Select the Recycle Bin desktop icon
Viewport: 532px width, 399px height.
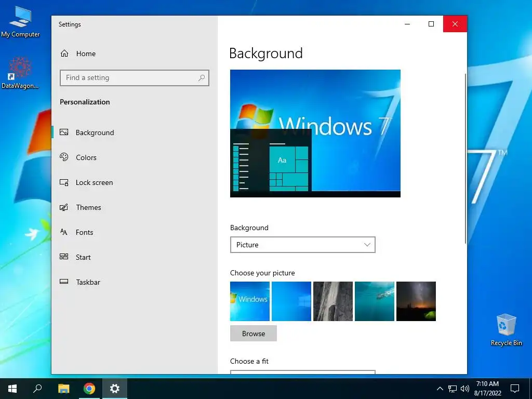click(506, 330)
